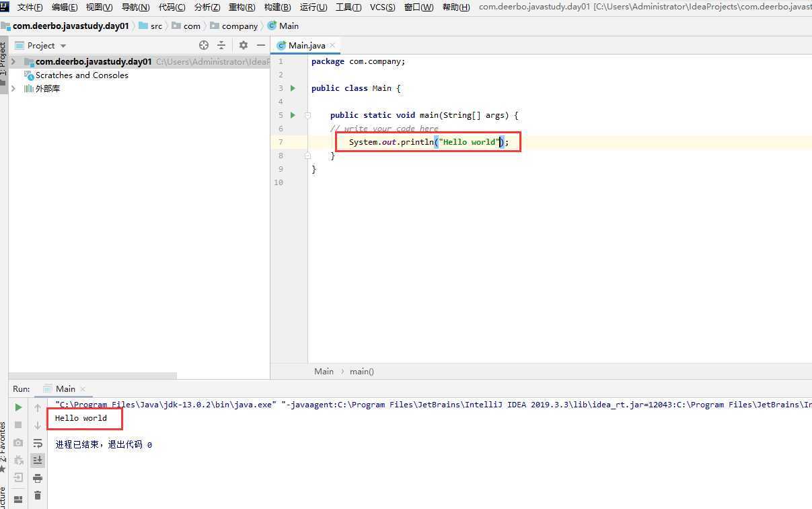Click main() in the editor breadcrumb
The image size is (812, 509).
click(x=362, y=371)
